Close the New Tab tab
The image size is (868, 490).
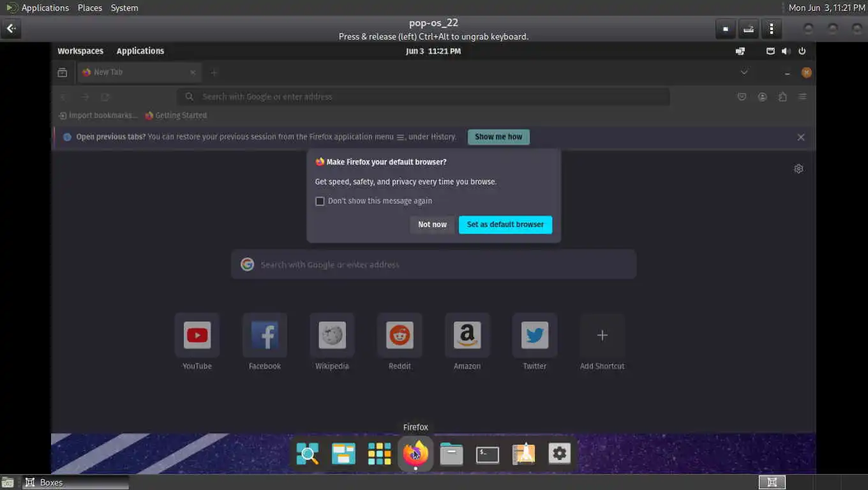[193, 73]
